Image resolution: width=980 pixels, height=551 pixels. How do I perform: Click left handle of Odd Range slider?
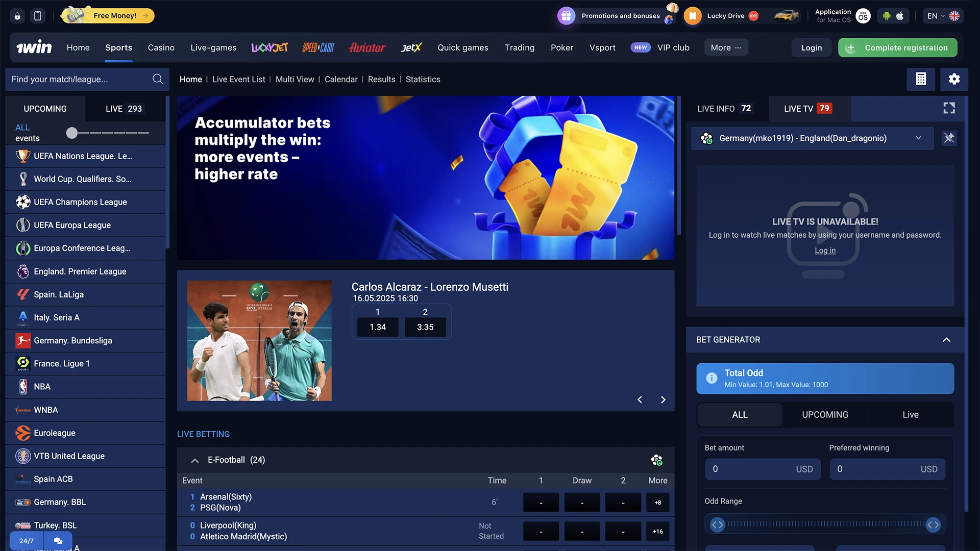point(717,524)
